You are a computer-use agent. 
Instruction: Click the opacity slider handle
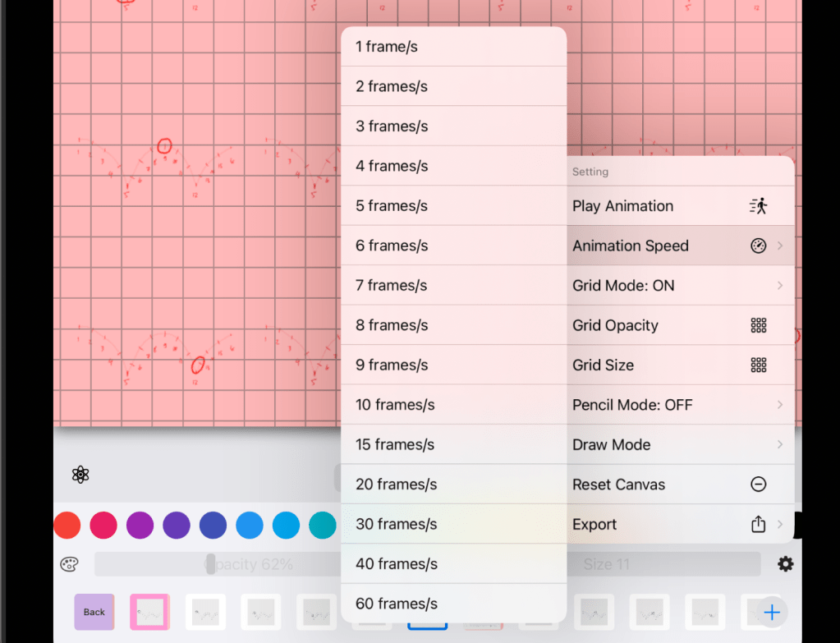(211, 563)
